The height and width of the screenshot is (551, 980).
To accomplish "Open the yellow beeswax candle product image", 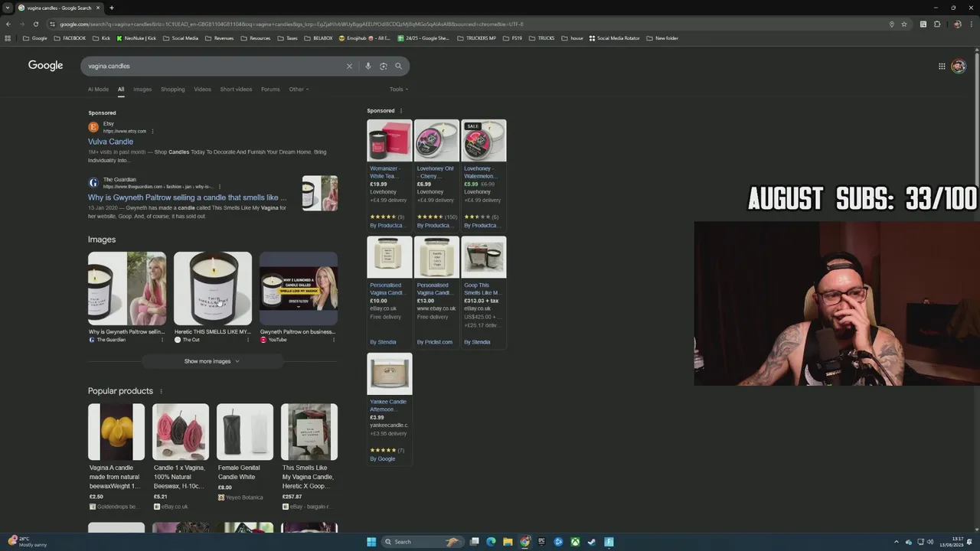I will pos(116,432).
